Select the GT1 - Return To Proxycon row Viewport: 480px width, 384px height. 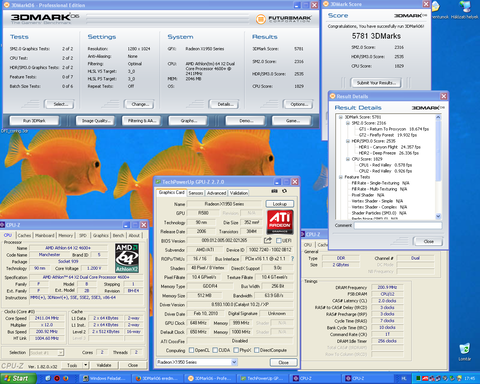pyautogui.click(x=394, y=129)
